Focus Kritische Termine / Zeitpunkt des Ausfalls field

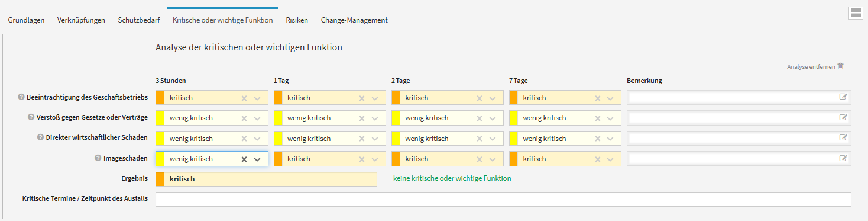pos(503,199)
